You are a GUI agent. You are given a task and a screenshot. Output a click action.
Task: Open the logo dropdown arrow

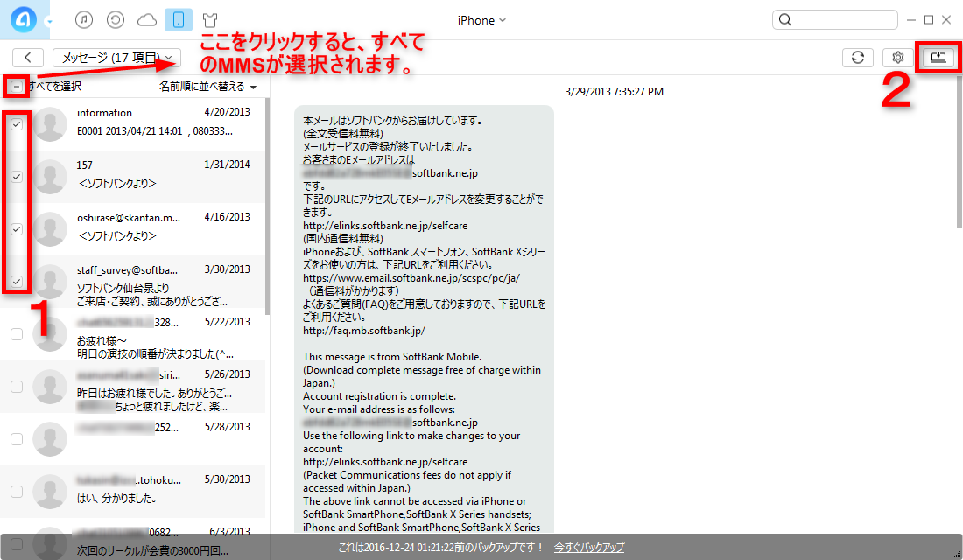(x=49, y=22)
